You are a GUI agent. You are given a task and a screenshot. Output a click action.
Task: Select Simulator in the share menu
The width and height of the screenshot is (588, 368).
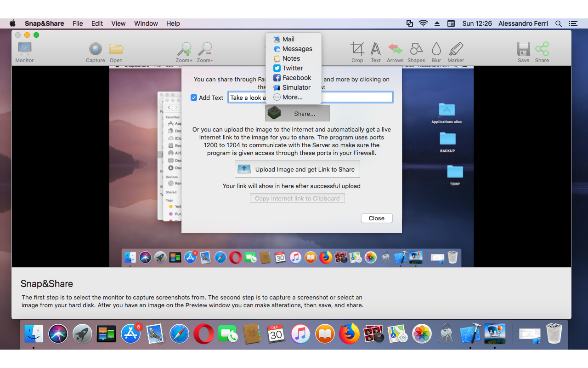click(x=293, y=87)
